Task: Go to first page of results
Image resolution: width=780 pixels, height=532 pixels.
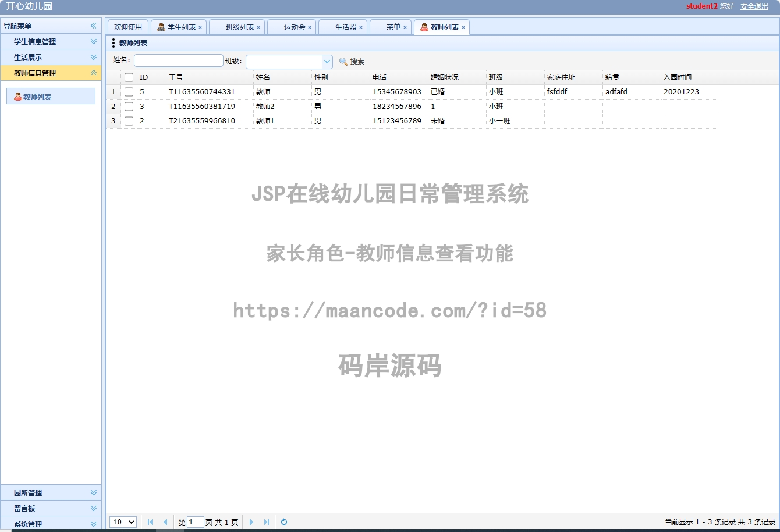Action: tap(150, 522)
